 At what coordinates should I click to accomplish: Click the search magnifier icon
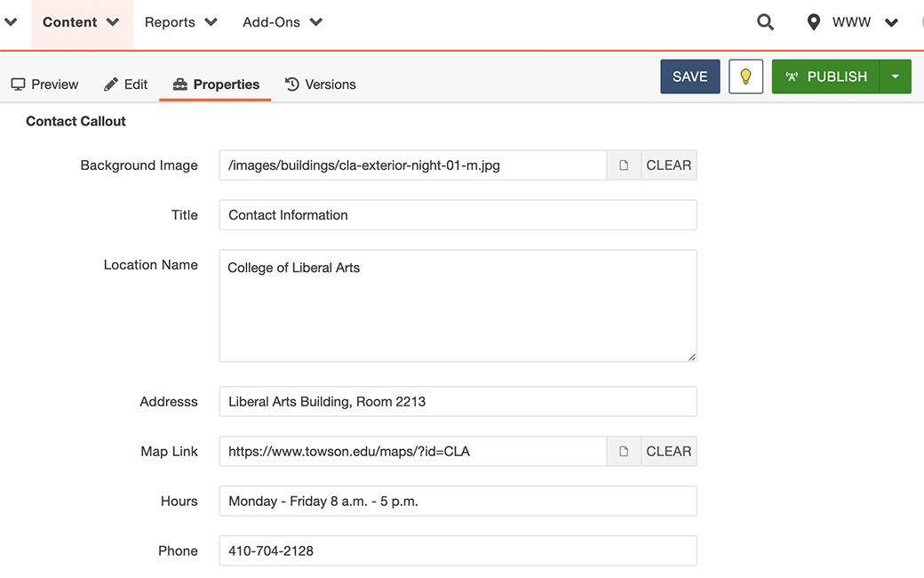(765, 22)
